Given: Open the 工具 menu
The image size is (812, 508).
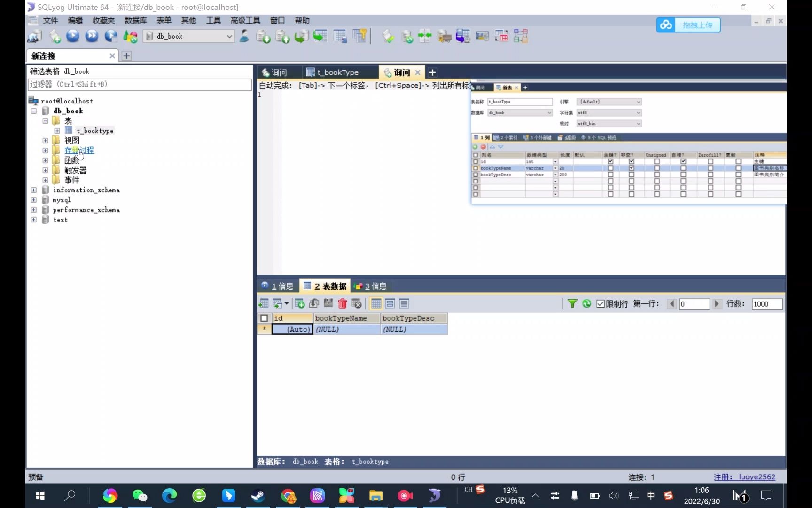Looking at the screenshot, I should point(213,20).
